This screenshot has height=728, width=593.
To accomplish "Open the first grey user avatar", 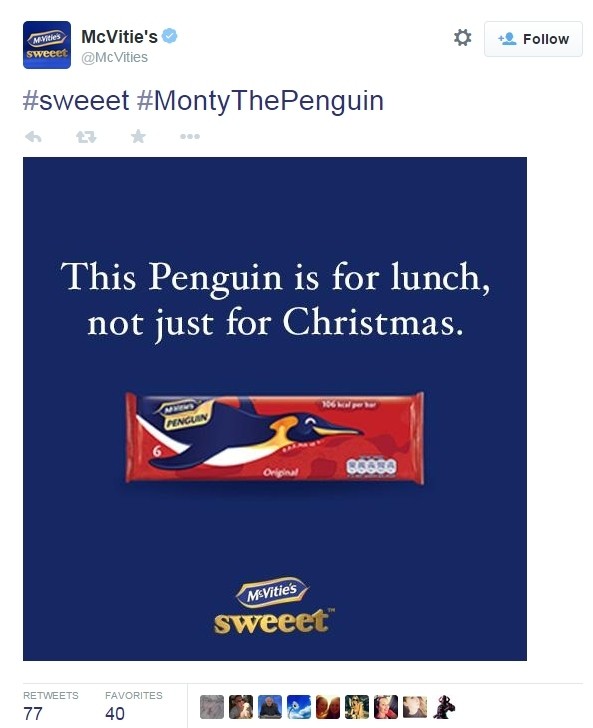I will click(212, 707).
